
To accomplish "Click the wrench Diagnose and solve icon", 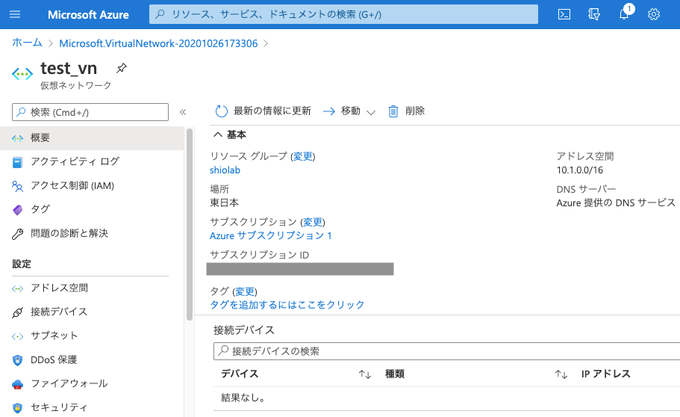I will [x=17, y=234].
